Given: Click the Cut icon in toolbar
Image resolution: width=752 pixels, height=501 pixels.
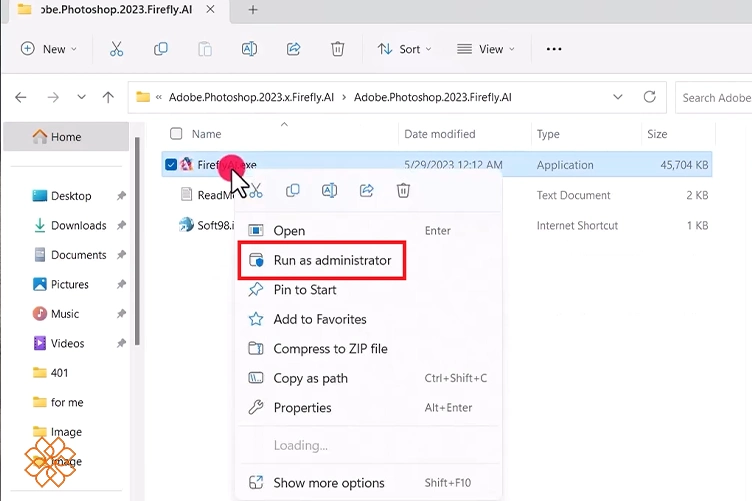Looking at the screenshot, I should (117, 49).
